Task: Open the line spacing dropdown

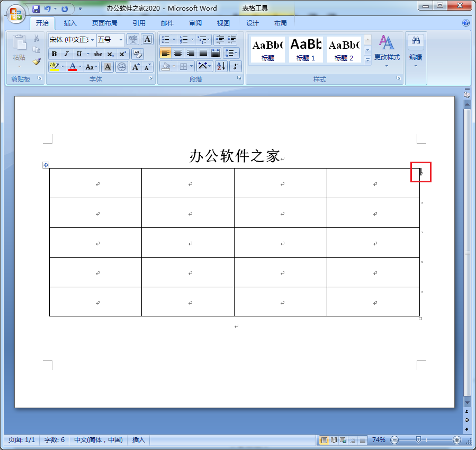Action: pyautogui.click(x=231, y=53)
